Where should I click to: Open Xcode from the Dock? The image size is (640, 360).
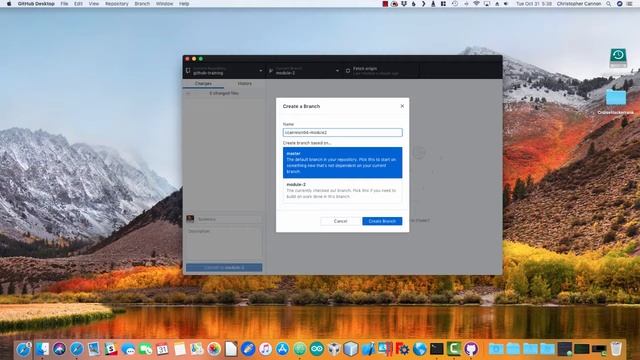coord(368,349)
